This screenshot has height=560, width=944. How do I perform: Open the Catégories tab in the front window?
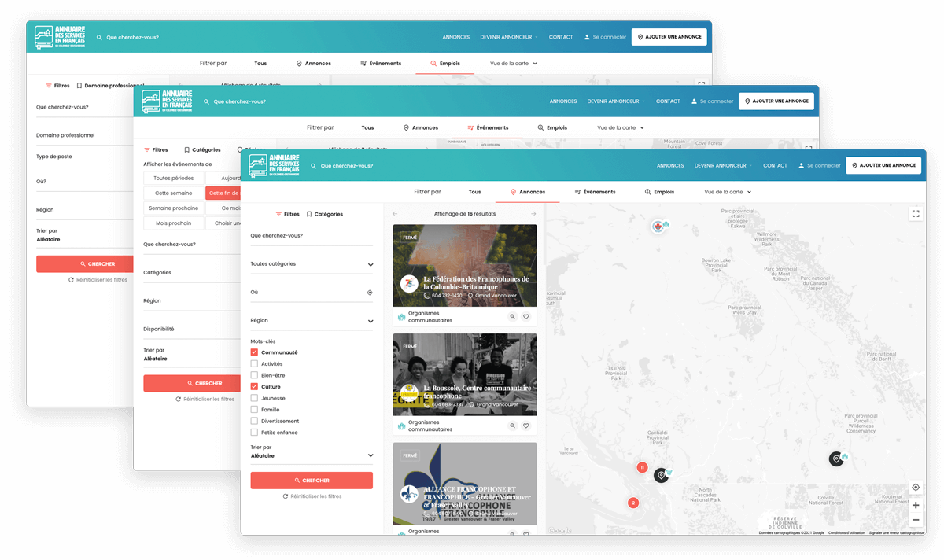pyautogui.click(x=324, y=214)
